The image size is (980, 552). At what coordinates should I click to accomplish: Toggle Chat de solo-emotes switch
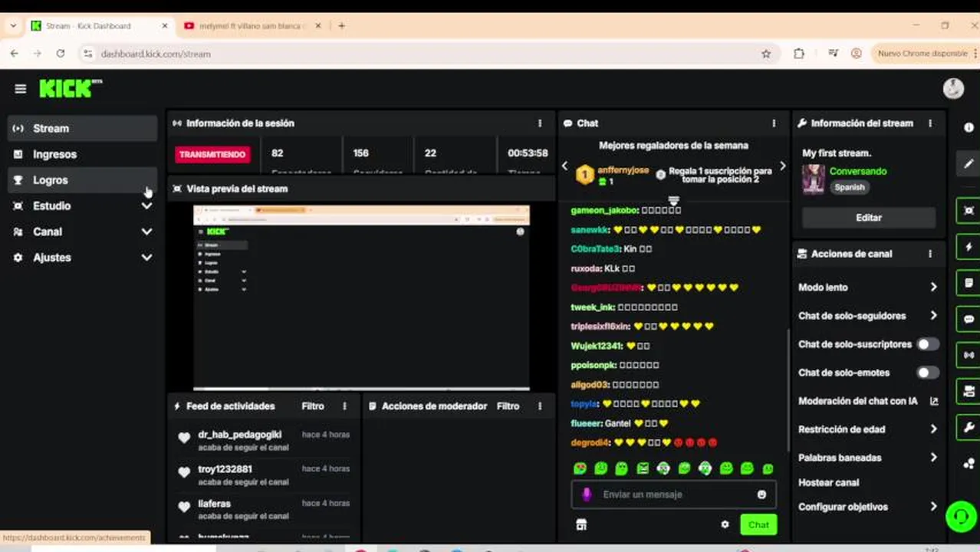click(x=928, y=373)
